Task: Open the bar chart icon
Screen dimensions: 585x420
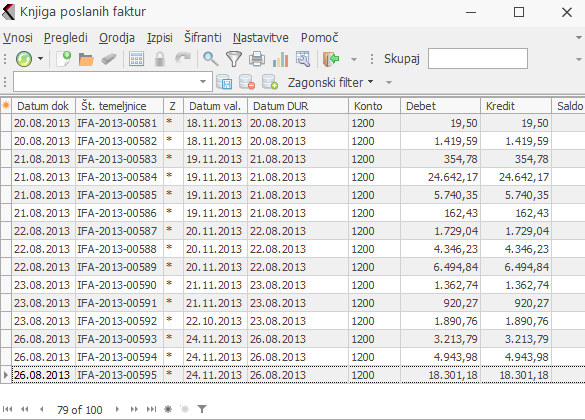Action: (x=280, y=59)
